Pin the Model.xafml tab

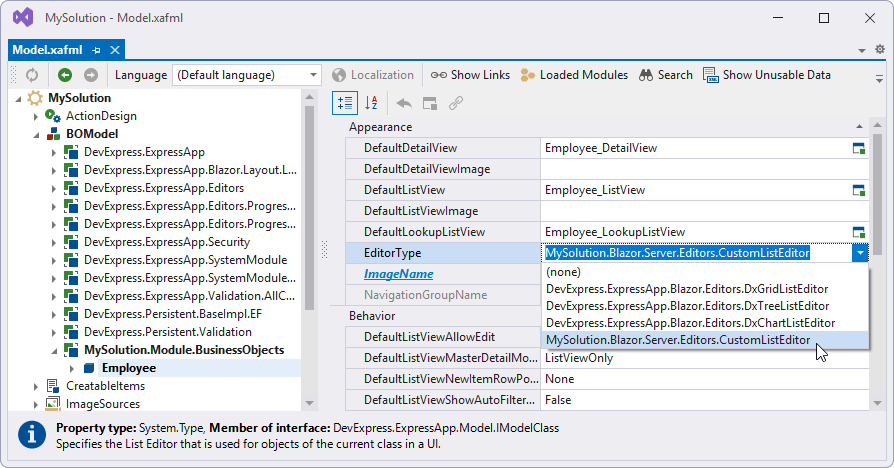[x=96, y=50]
